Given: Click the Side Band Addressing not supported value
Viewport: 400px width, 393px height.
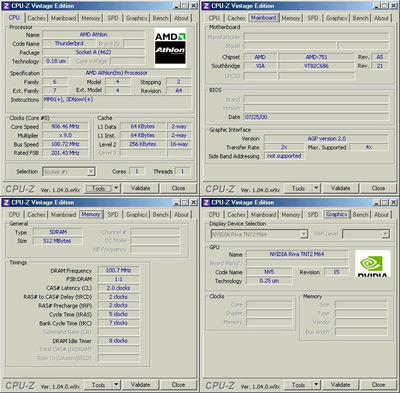Looking at the screenshot, I should click(x=284, y=156).
